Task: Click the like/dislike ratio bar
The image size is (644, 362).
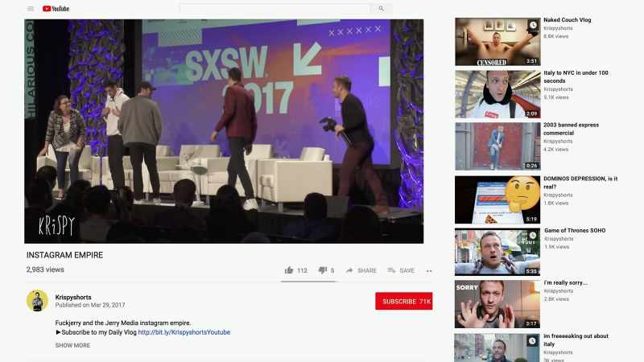Action: point(308,282)
